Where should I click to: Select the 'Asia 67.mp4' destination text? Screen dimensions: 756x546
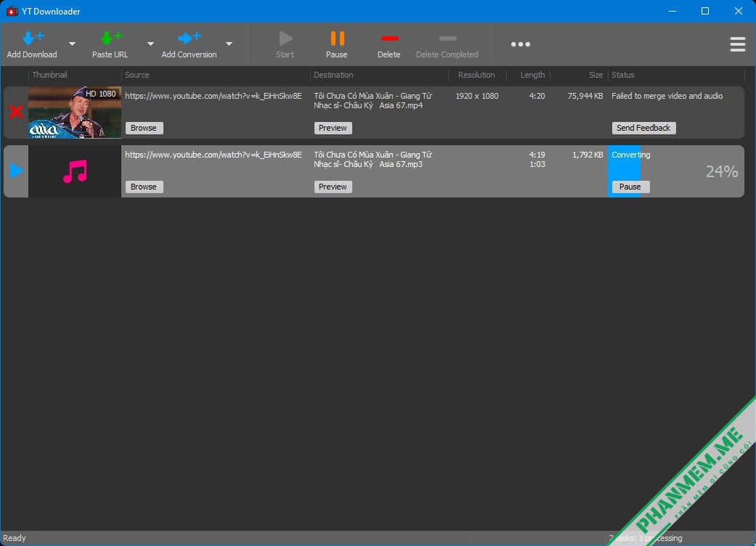[401, 105]
